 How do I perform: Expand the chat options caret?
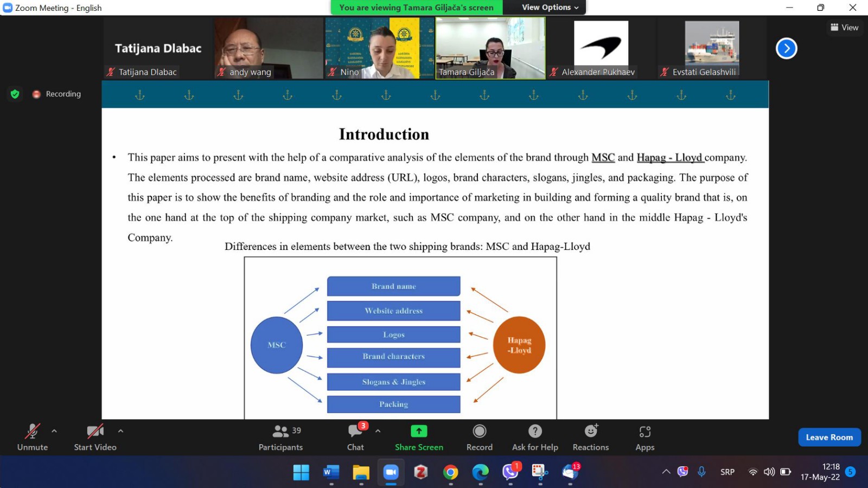coord(378,431)
